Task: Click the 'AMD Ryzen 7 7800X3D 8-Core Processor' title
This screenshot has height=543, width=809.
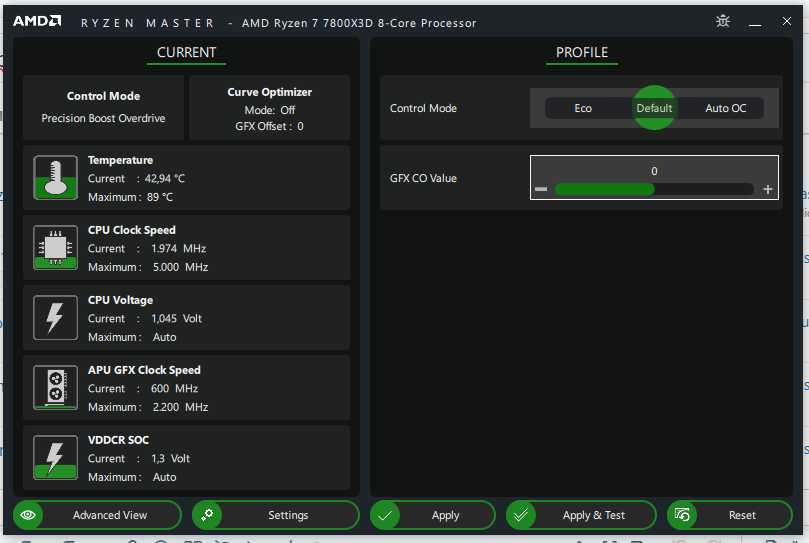Action: (x=359, y=23)
